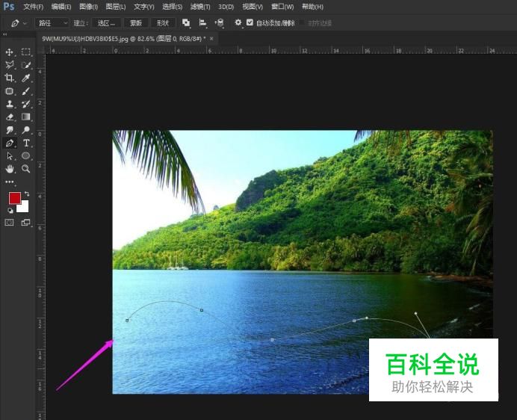Select the Hand tool
Viewport: 517px width, 420px height.
click(9, 169)
